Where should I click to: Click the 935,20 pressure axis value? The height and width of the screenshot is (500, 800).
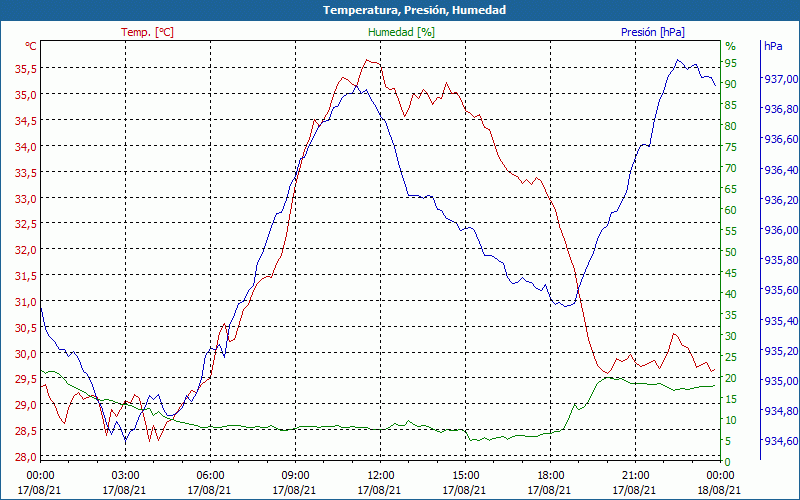(x=781, y=351)
